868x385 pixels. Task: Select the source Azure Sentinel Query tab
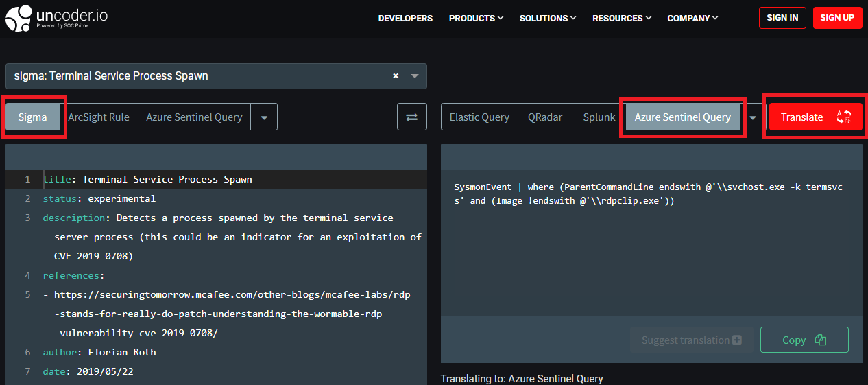pos(194,117)
